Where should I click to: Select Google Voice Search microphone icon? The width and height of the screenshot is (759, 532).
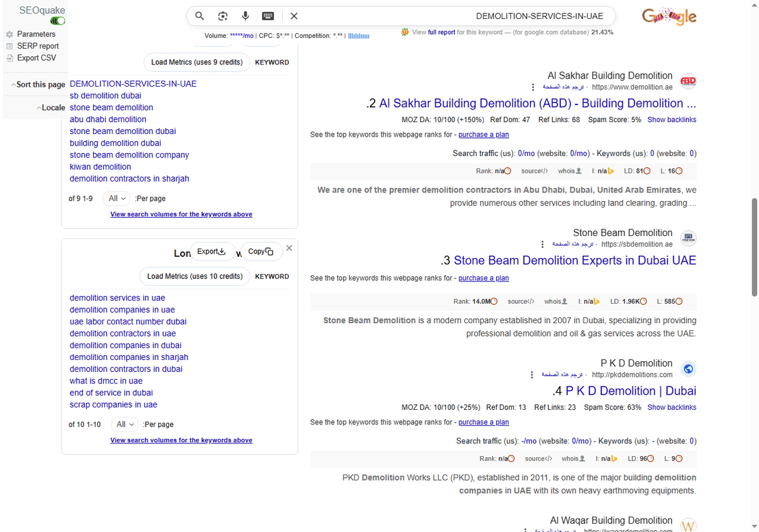coord(245,16)
